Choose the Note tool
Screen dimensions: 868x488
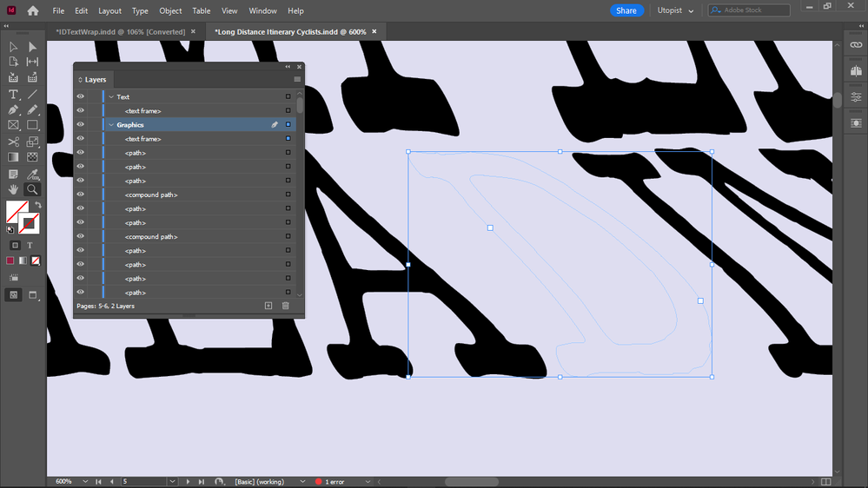pos(13,175)
